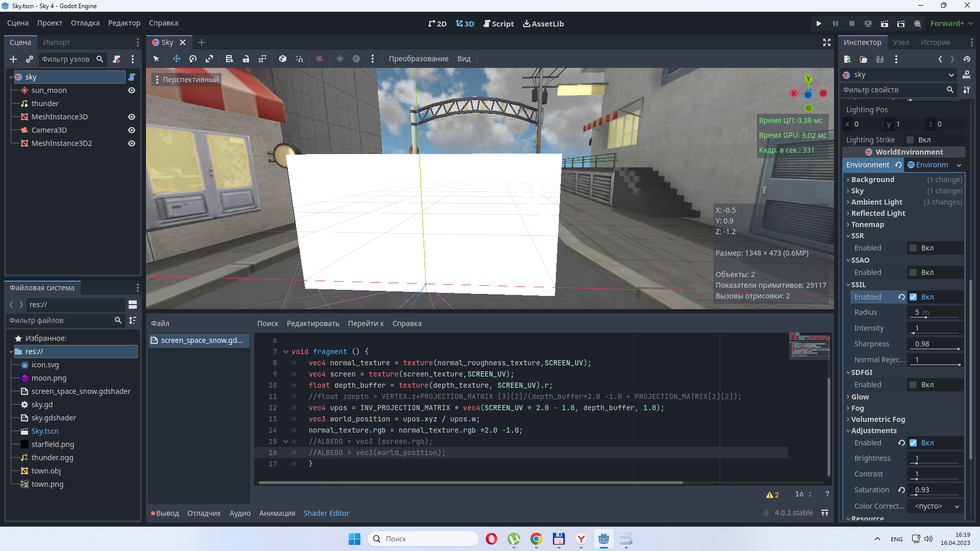The image size is (980, 551).
Task: Click the Перспективный viewport view button
Action: pos(187,80)
